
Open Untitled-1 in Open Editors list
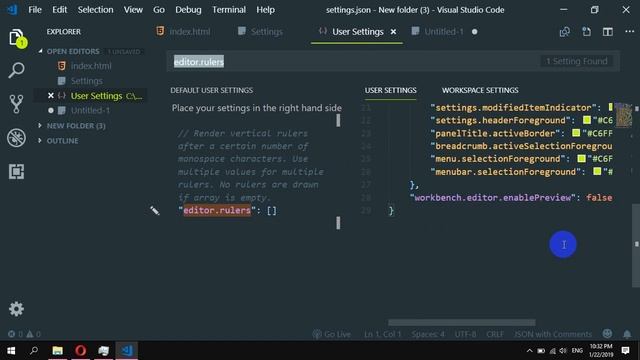coord(90,110)
